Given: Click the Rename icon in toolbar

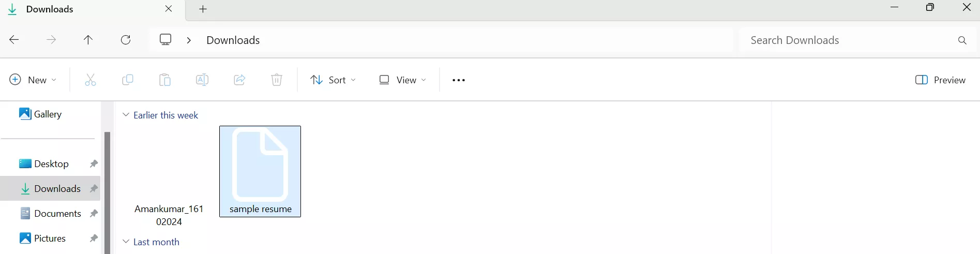Looking at the screenshot, I should point(202,80).
